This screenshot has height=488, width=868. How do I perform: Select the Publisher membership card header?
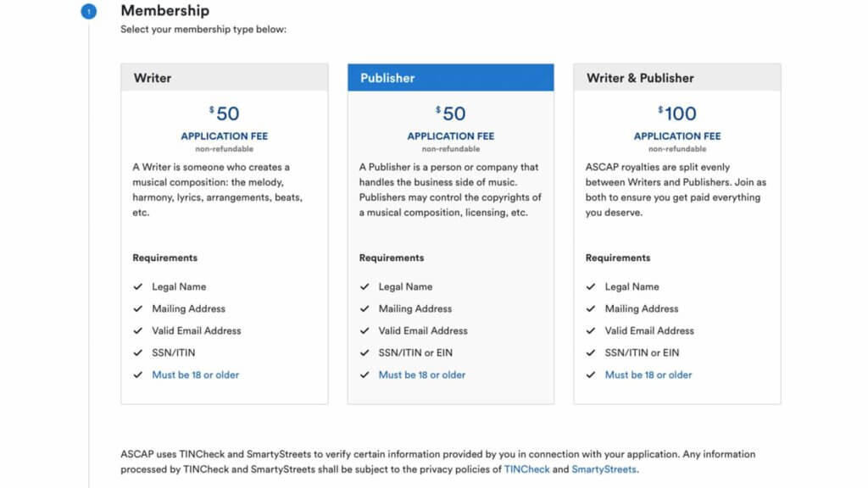[450, 78]
